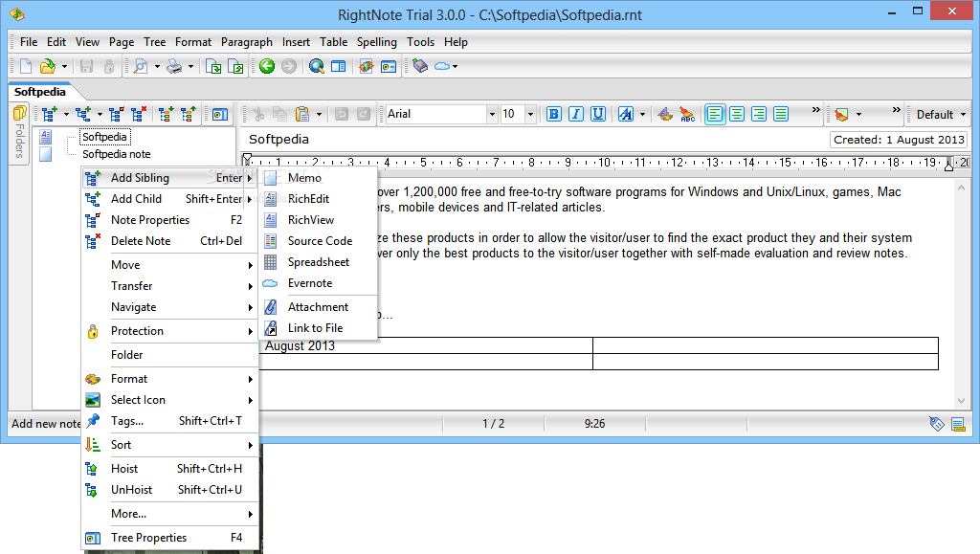Viewport: 980px width, 554px height.
Task: Click the ruler right margin marker
Action: 948,165
